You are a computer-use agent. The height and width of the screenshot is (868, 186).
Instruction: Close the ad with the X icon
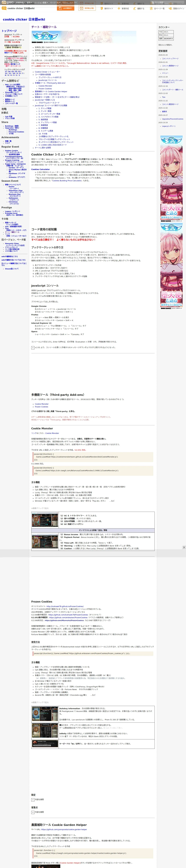(x=184, y=548)
